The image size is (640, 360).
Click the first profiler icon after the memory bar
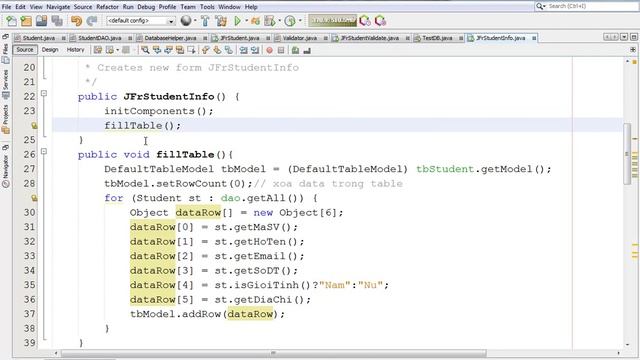click(365, 21)
